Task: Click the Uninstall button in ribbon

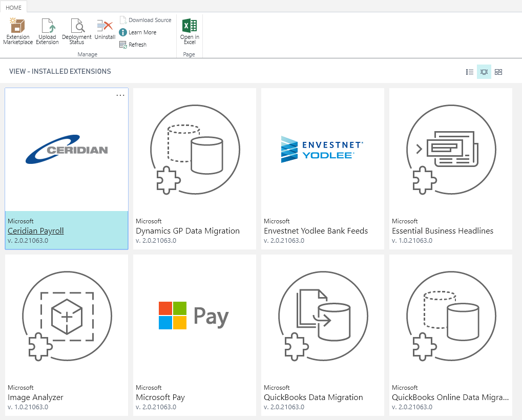Action: [x=105, y=29]
